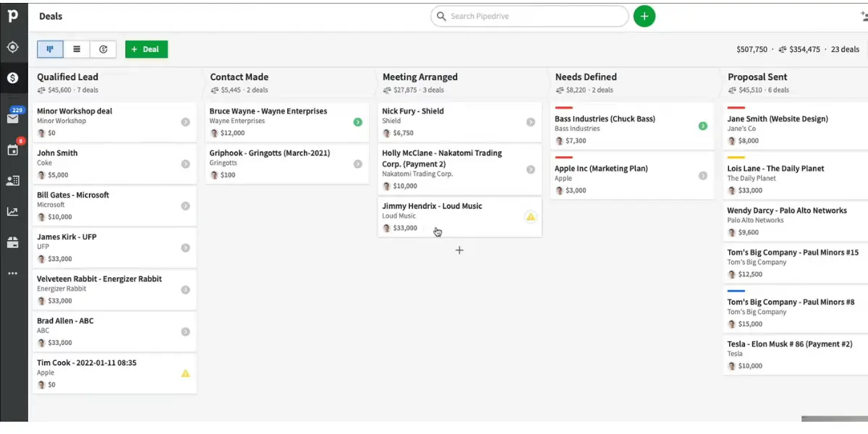Click activity arrow on Brad Allen - ABC

(x=185, y=332)
